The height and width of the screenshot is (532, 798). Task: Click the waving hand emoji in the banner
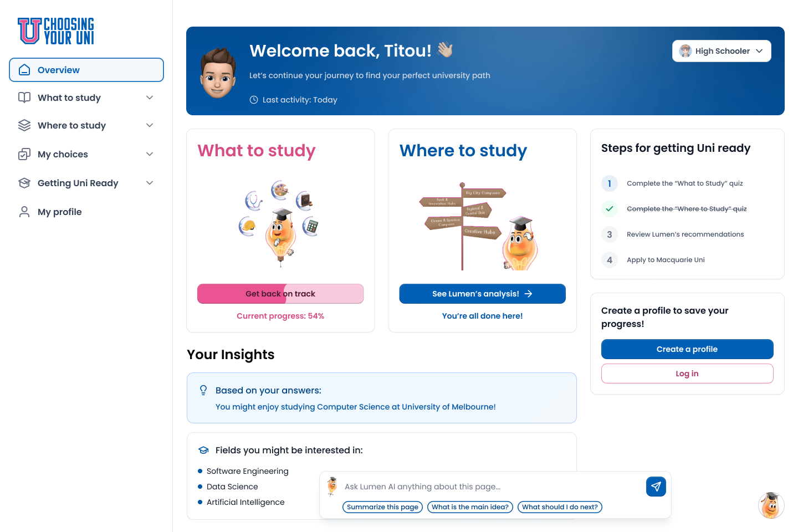pos(445,50)
